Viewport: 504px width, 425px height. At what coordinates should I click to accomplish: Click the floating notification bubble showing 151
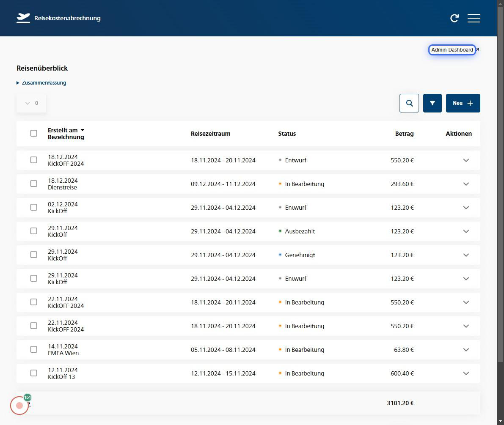(27, 398)
